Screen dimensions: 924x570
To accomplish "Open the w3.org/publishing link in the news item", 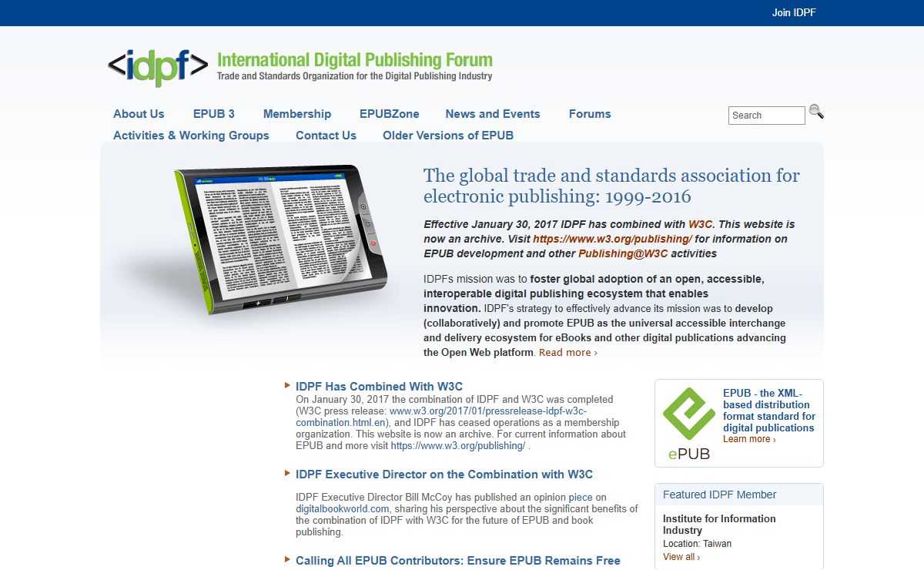I will (x=457, y=446).
